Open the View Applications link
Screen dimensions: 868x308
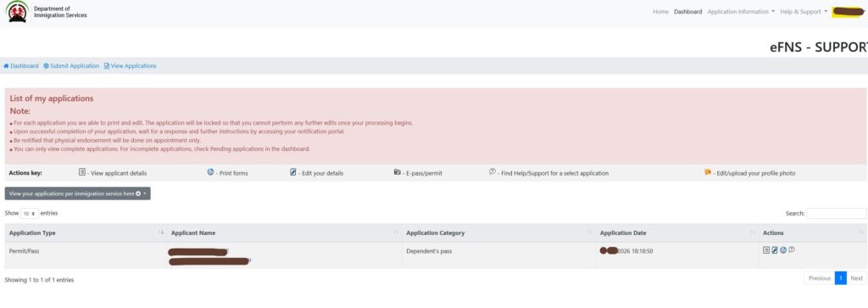pyautogui.click(x=130, y=66)
